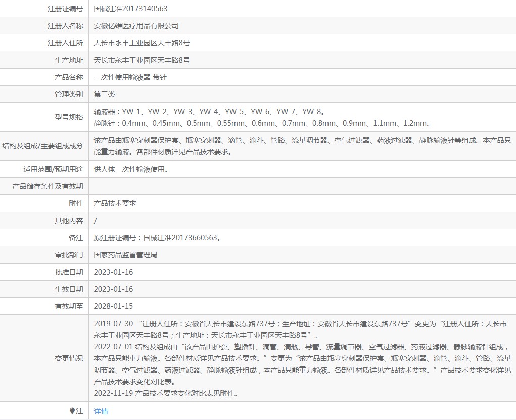The image size is (516, 420).
Task: Click the 结构及组成 description text
Action: [302, 146]
